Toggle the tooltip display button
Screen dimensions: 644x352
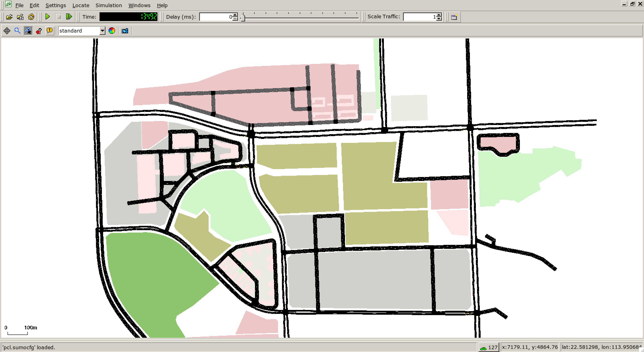pyautogui.click(x=50, y=31)
